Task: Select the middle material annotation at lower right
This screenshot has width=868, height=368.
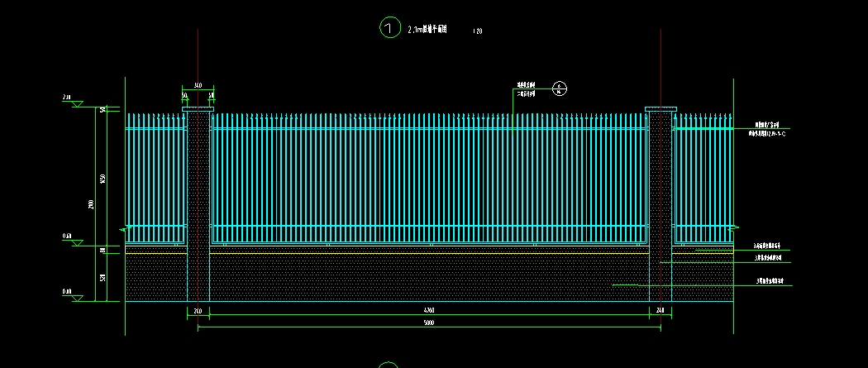Action: click(x=770, y=258)
